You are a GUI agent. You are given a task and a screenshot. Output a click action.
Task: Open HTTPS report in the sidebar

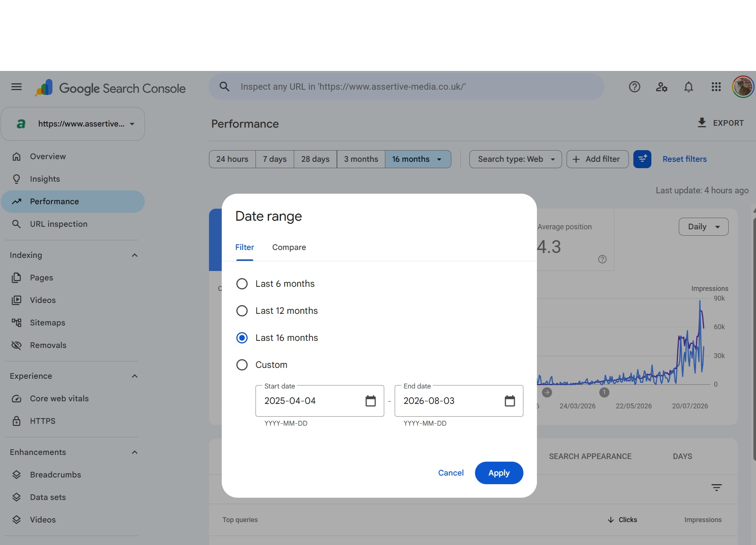(73, 421)
